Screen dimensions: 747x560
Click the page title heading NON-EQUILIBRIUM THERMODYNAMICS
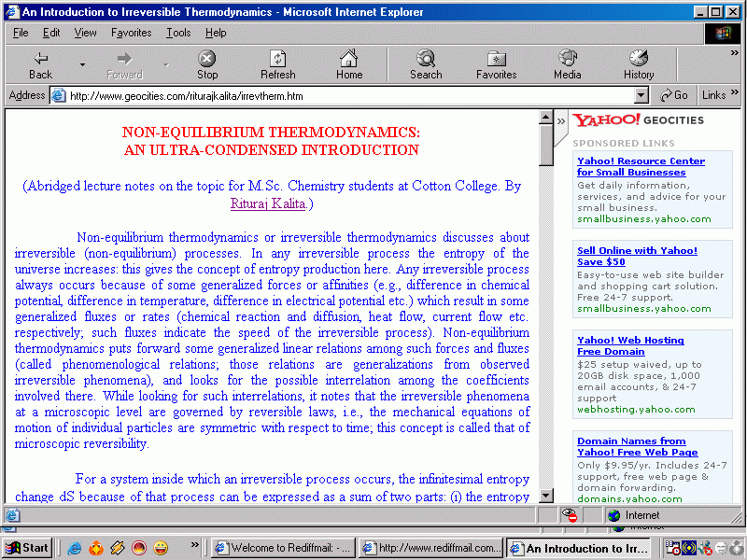[x=271, y=132]
